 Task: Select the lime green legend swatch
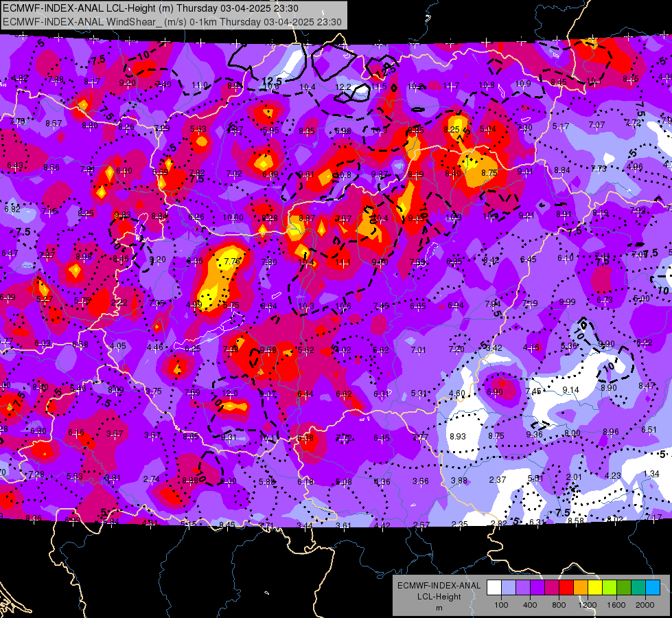[x=610, y=588]
